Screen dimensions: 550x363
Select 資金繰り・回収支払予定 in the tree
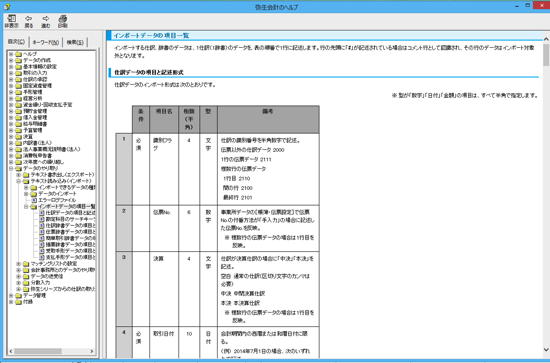[48, 105]
